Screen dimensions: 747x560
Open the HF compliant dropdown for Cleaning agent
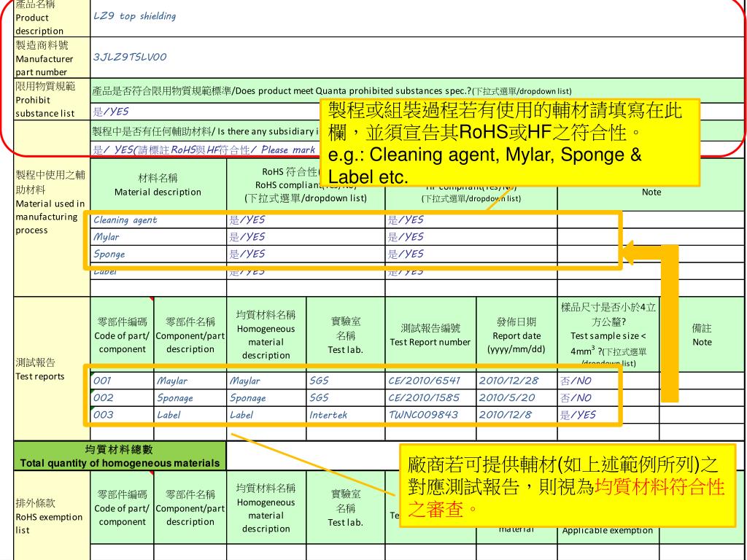pyautogui.click(x=471, y=220)
